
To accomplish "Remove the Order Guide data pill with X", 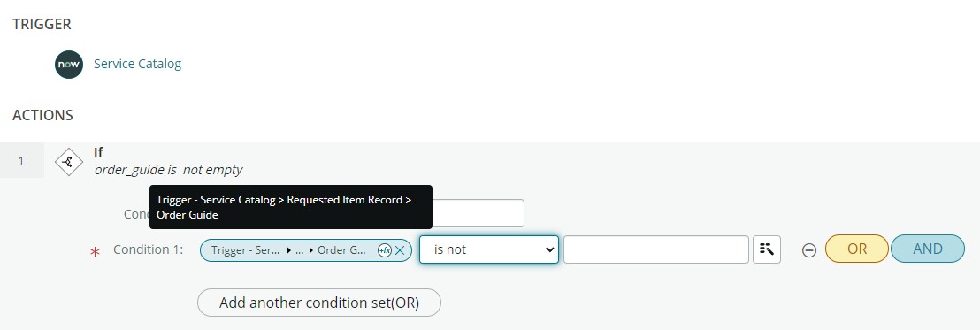I will click(400, 250).
